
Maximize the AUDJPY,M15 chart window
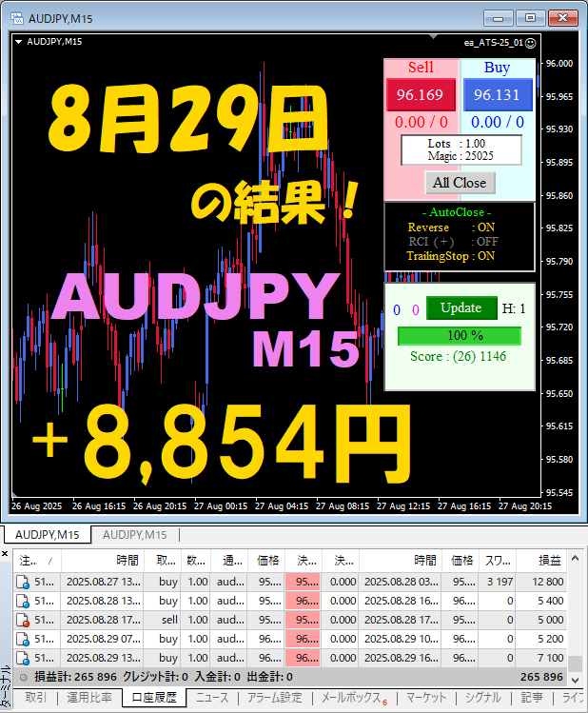(x=530, y=18)
